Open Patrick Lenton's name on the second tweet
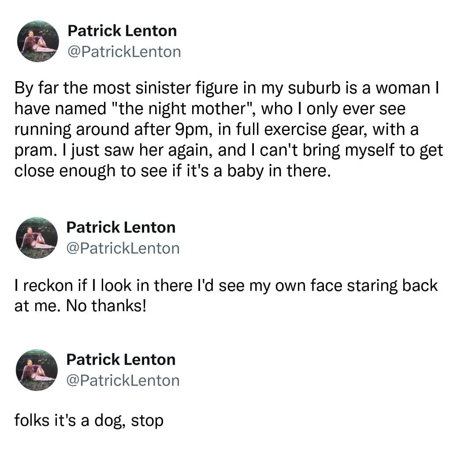The image size is (476, 476). 121,227
